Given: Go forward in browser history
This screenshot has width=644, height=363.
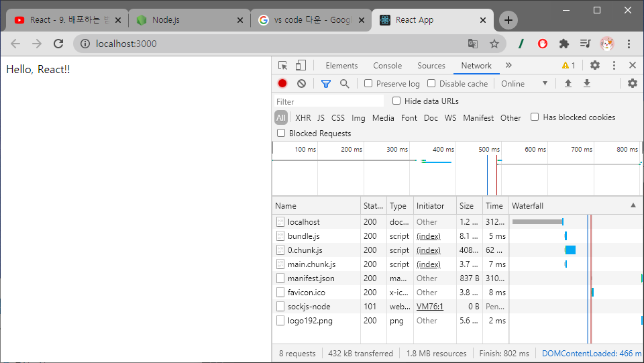Looking at the screenshot, I should pyautogui.click(x=37, y=44).
